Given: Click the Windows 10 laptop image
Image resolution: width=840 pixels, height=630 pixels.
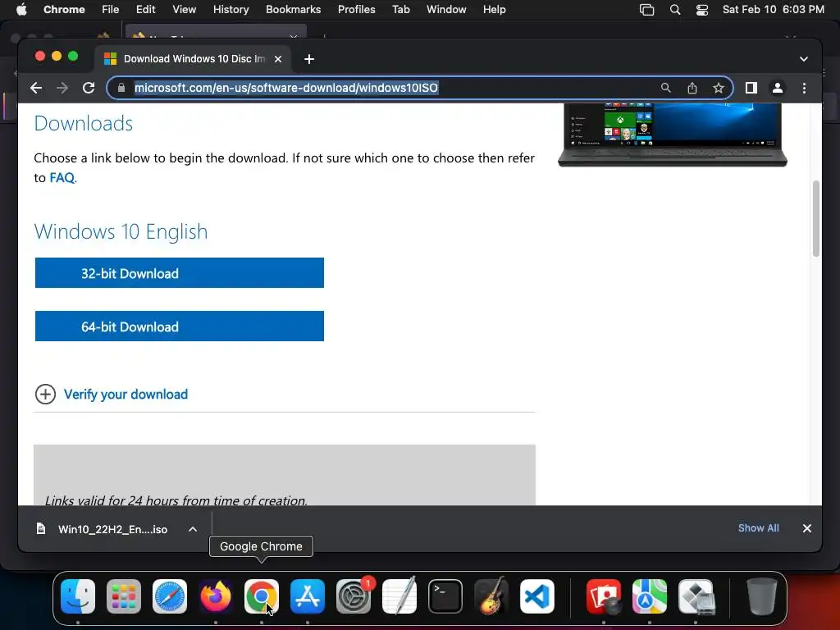Looking at the screenshot, I should pos(673,135).
